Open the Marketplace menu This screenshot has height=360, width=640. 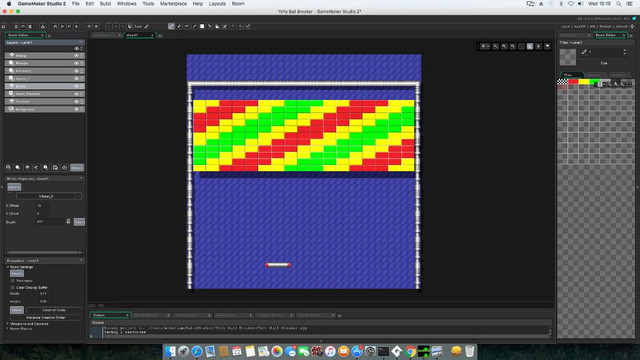tap(173, 4)
